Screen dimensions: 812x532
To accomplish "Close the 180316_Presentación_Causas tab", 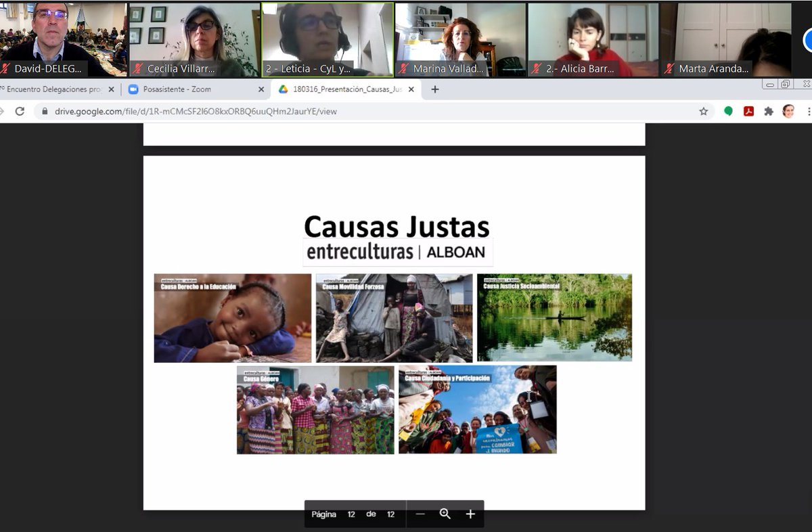I will (x=411, y=89).
